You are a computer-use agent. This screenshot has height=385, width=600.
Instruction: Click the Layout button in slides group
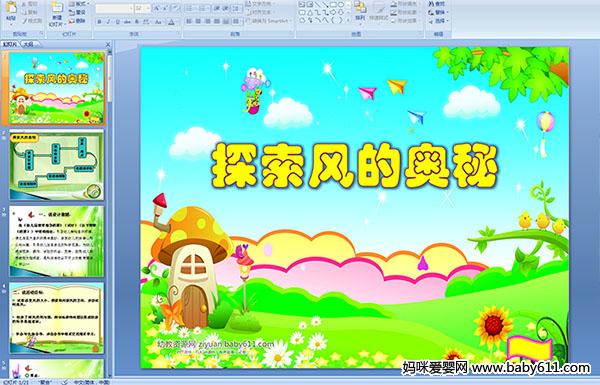[78, 4]
